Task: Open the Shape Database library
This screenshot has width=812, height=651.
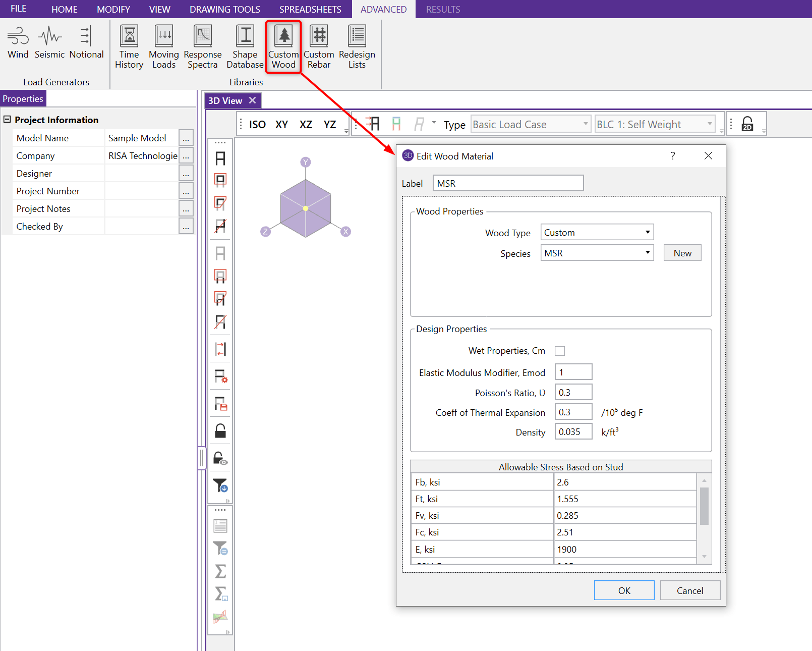Action: pos(245,47)
